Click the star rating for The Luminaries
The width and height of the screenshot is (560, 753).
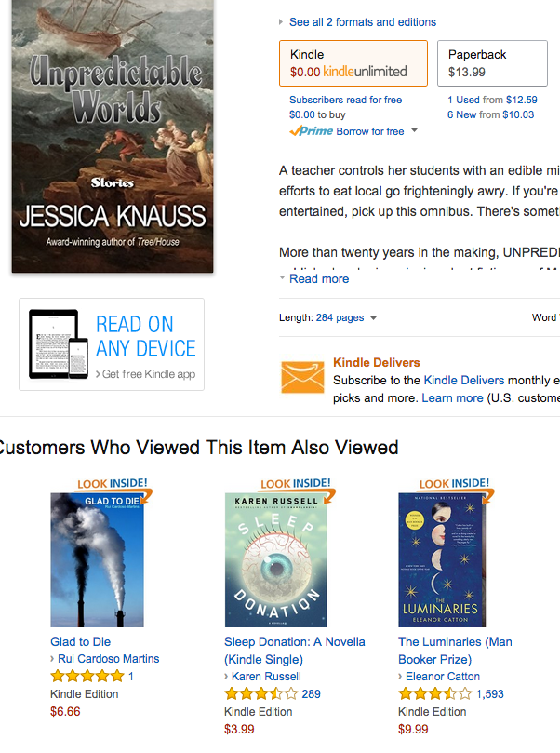435,694
